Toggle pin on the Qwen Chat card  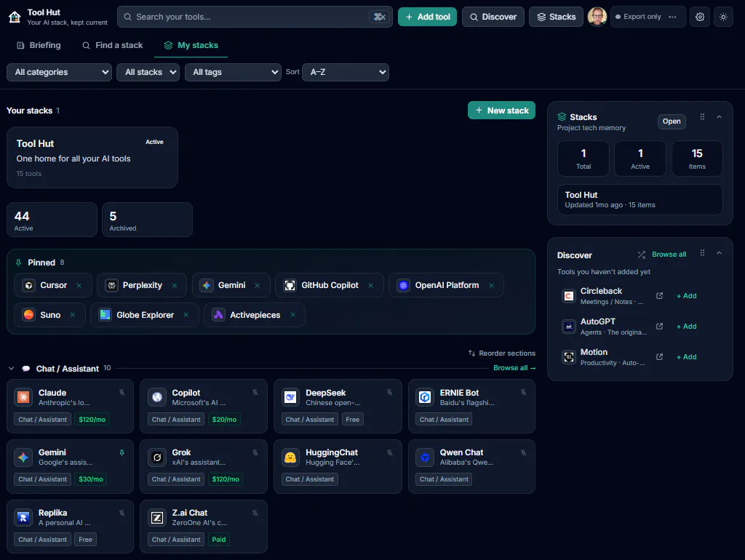[523, 452]
